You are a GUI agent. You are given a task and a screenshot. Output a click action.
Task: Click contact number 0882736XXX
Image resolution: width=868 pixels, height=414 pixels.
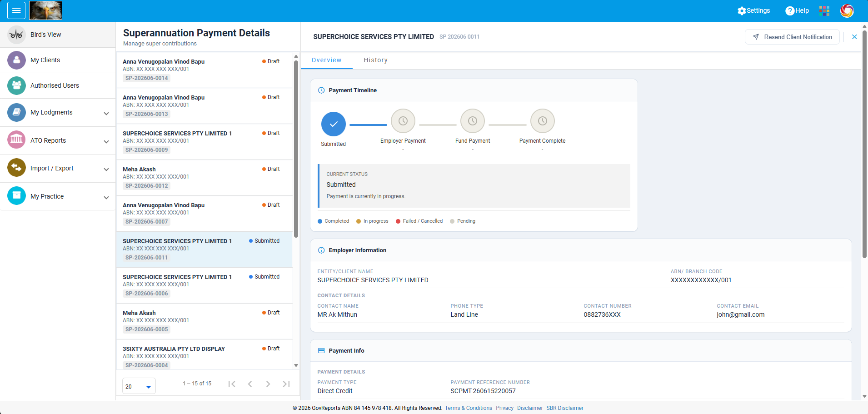click(x=602, y=314)
